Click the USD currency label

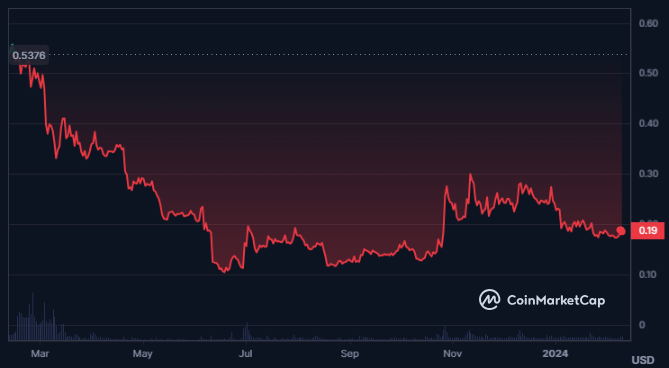tap(643, 360)
